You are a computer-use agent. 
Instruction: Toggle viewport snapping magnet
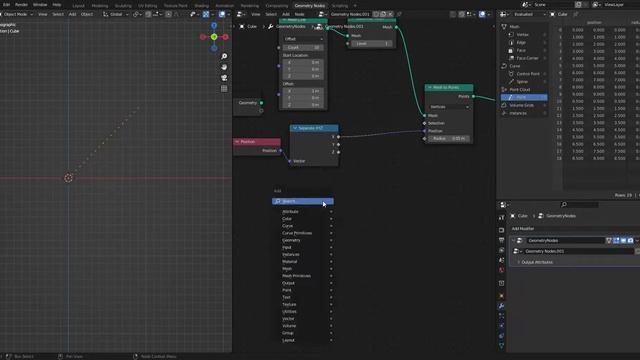[x=148, y=14]
